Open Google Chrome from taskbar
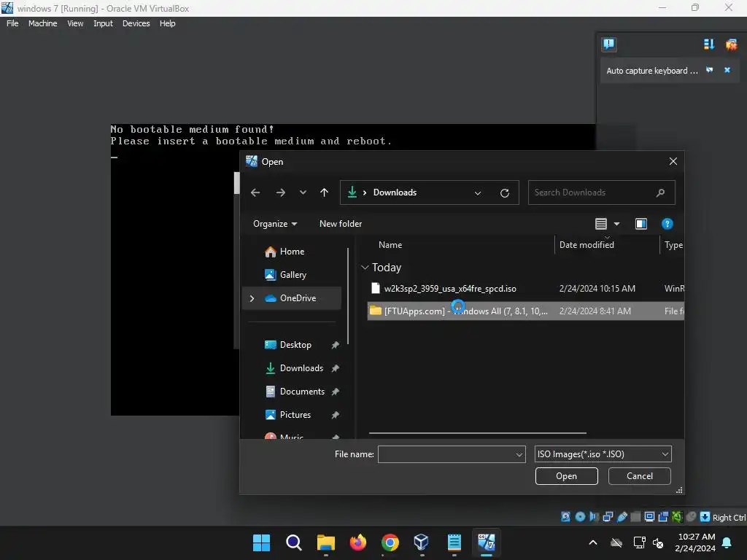 [x=390, y=542]
